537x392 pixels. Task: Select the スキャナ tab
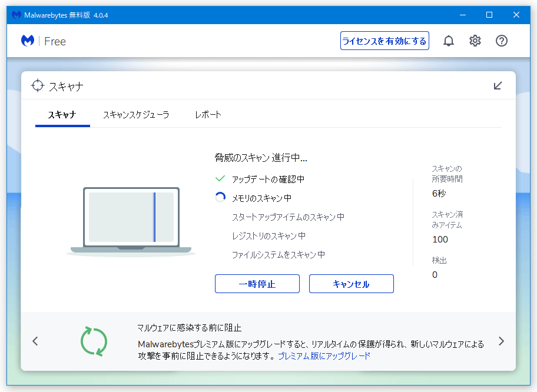click(62, 115)
